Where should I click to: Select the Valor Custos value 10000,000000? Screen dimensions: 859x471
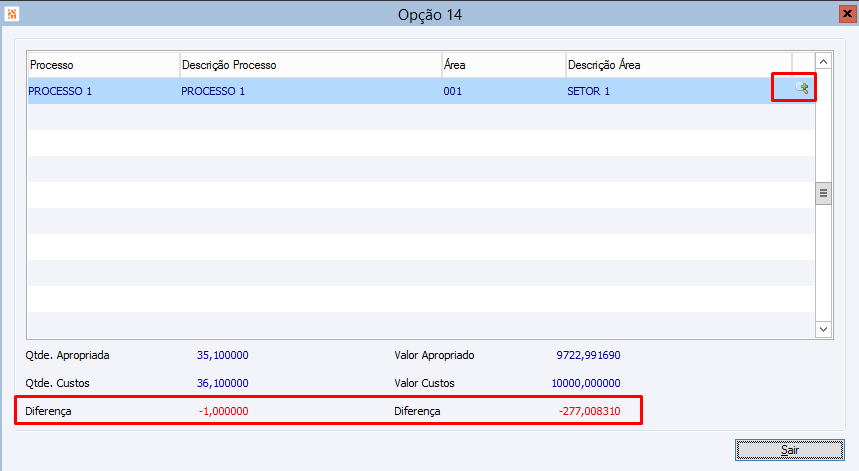pos(586,383)
